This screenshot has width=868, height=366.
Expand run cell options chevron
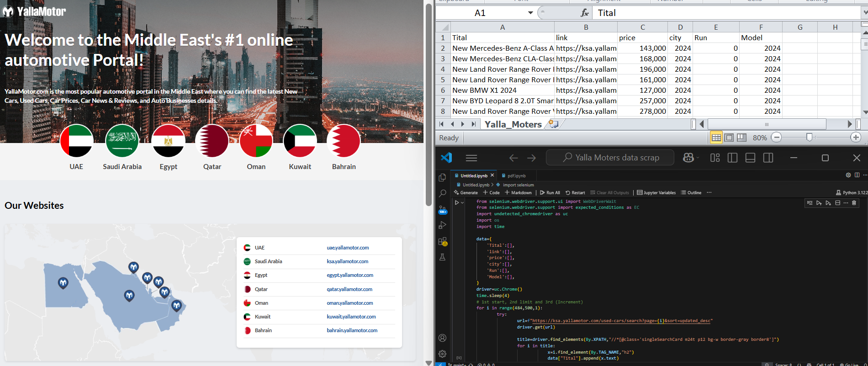(462, 202)
